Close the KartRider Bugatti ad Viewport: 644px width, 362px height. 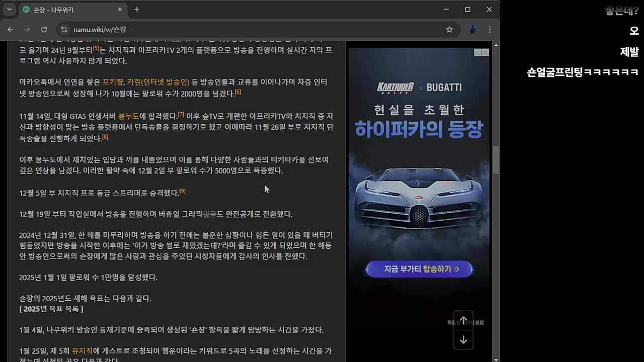pos(486,52)
